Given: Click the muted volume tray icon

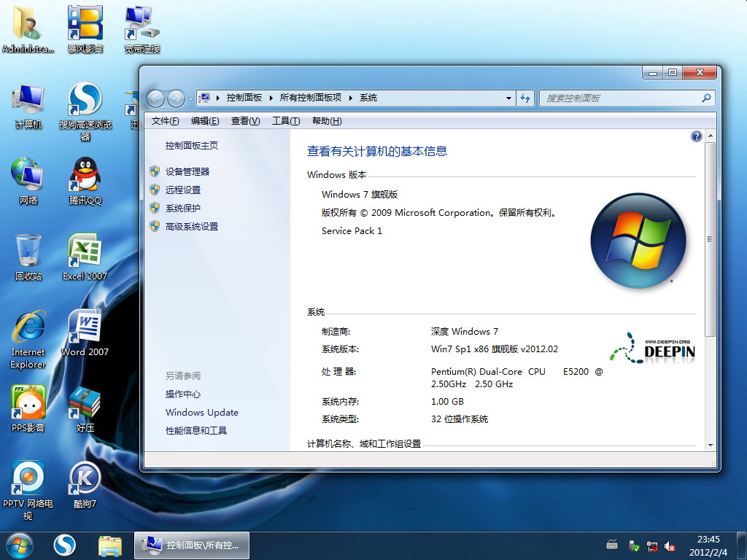Looking at the screenshot, I should pos(670,546).
